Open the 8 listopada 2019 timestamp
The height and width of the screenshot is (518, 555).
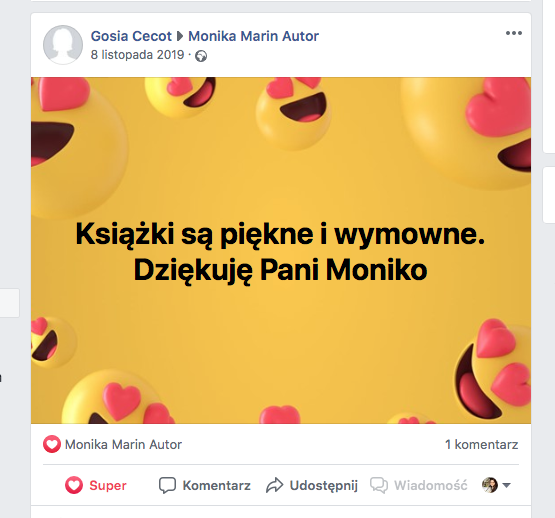point(137,55)
